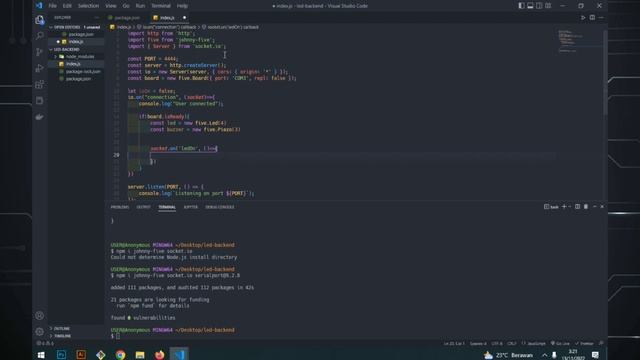
Task: Open the Accounts icon in the activity bar
Action: 40,315
